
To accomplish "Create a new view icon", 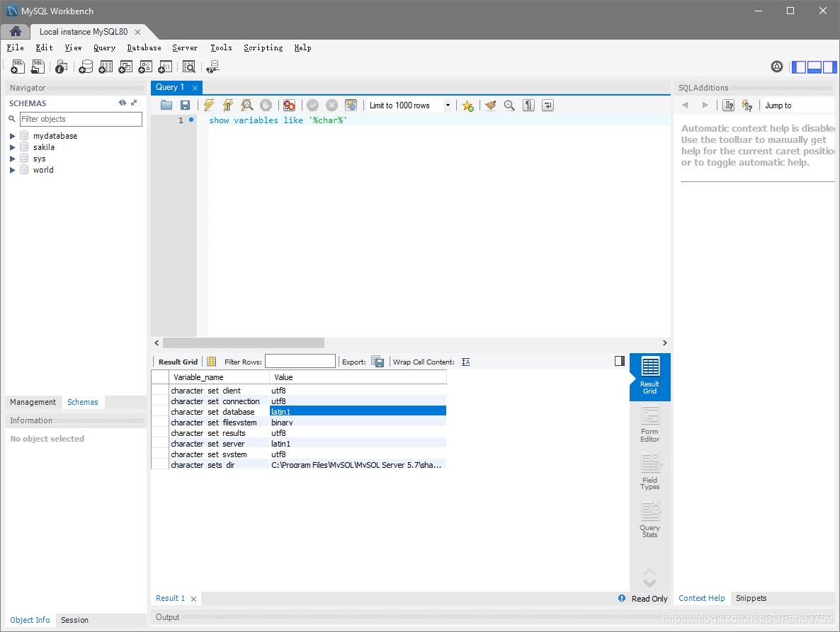I will click(125, 67).
